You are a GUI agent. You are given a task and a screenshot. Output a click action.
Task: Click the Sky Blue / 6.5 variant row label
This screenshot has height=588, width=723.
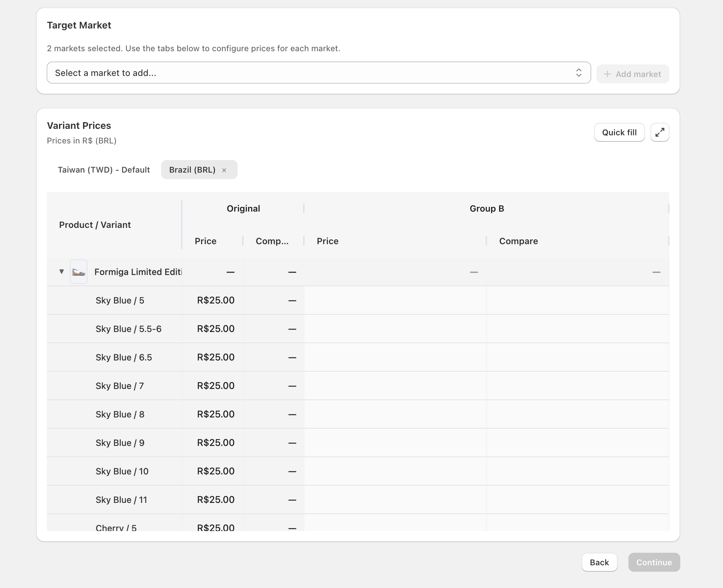(124, 357)
